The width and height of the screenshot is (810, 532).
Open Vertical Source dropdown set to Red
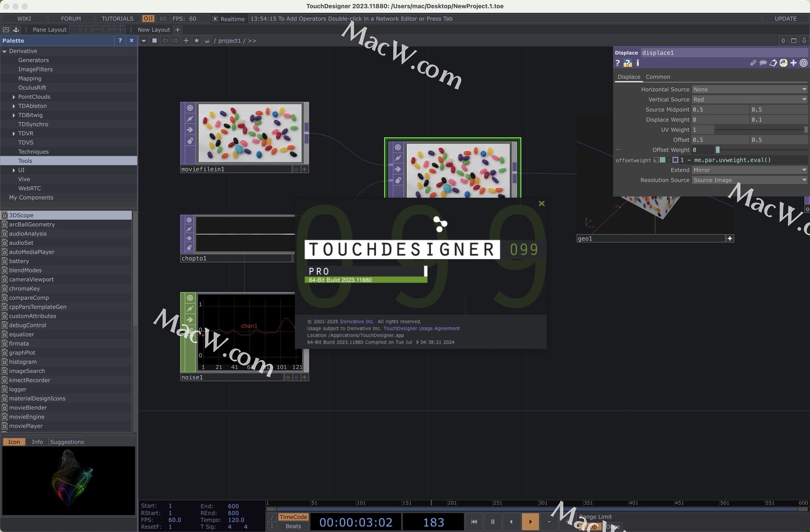pyautogui.click(x=750, y=100)
